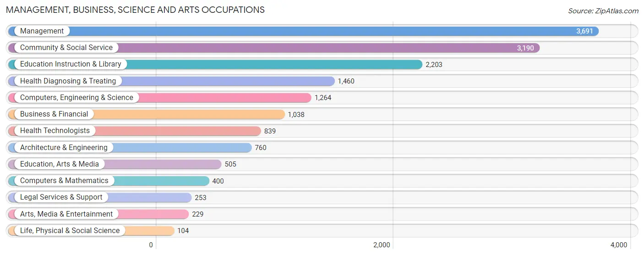The image size is (644, 256).
Task: Select the Business & Financial bar
Action: pos(147,114)
